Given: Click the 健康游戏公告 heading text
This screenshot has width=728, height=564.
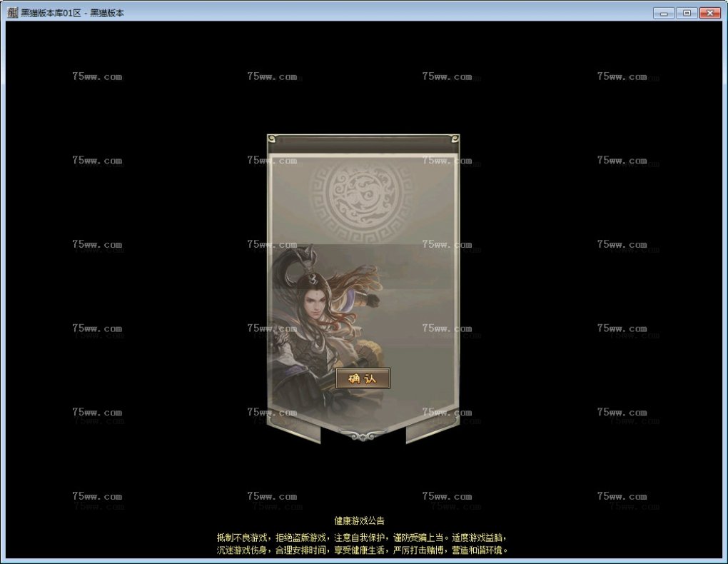Looking at the screenshot, I should click(x=359, y=520).
